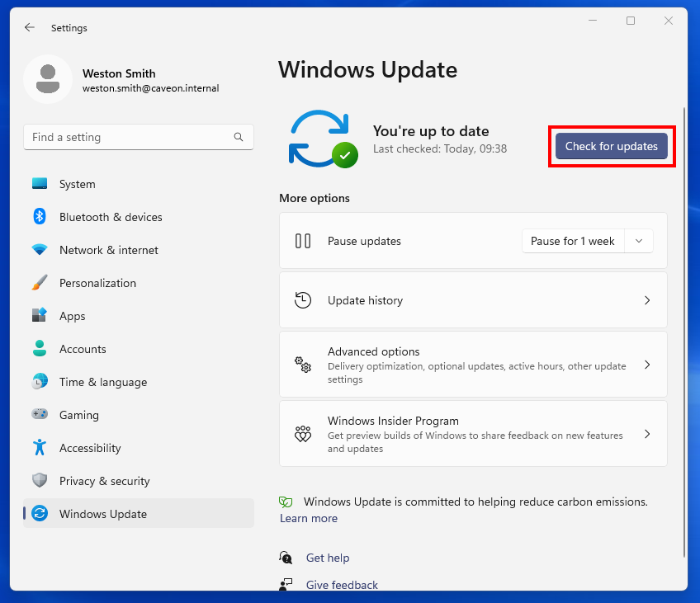Screen dimensions: 700x603
Task: Click the Gaming controller icon
Action: 40,414
